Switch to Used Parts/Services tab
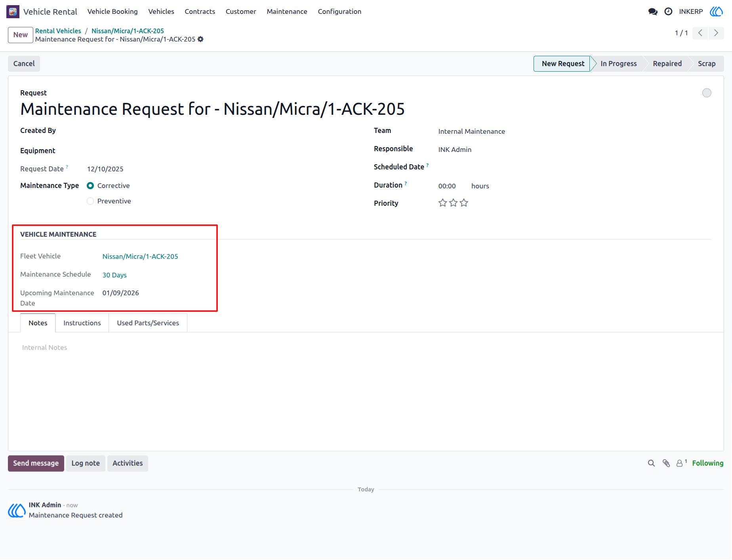The image size is (732, 560). (x=148, y=323)
